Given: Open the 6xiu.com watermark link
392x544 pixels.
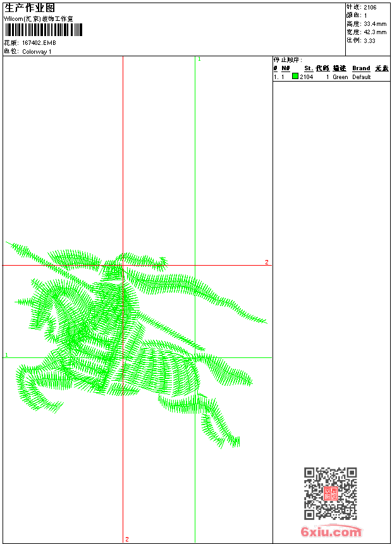Looking at the screenshot, I should coord(331,532).
